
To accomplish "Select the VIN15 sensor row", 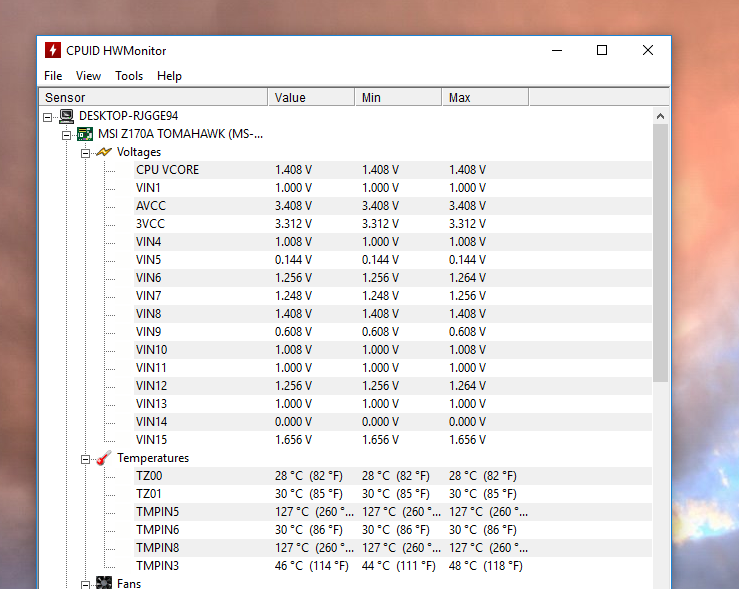I will [x=393, y=440].
